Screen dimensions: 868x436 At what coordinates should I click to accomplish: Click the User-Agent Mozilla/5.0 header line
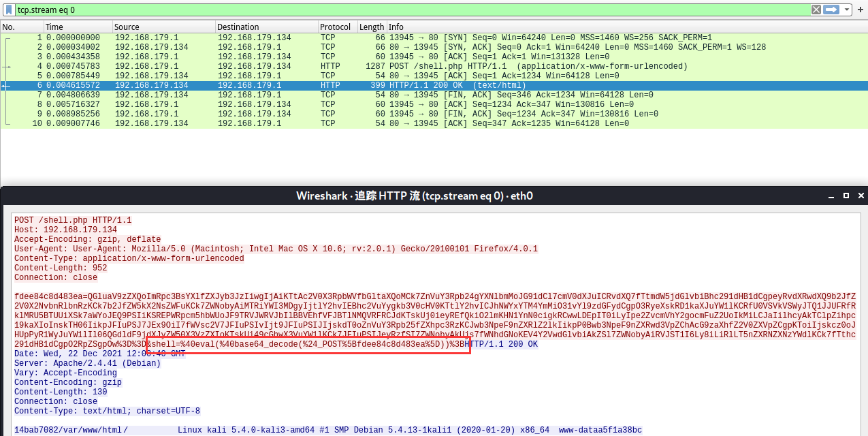276,249
